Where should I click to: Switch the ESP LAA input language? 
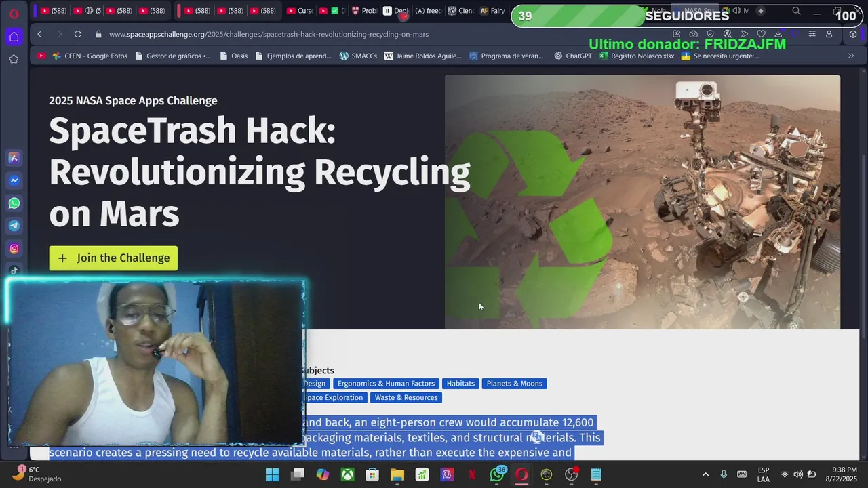764,474
